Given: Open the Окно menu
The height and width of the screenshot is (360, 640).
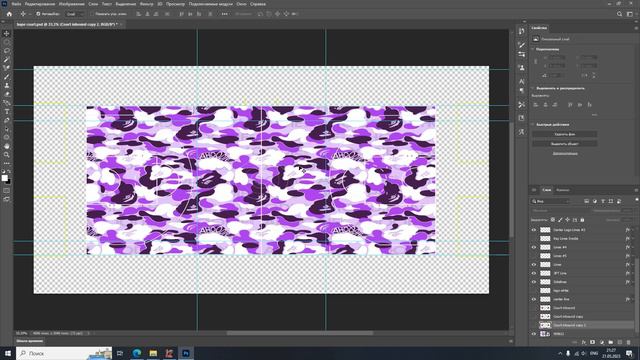Looking at the screenshot, I should click(241, 4).
